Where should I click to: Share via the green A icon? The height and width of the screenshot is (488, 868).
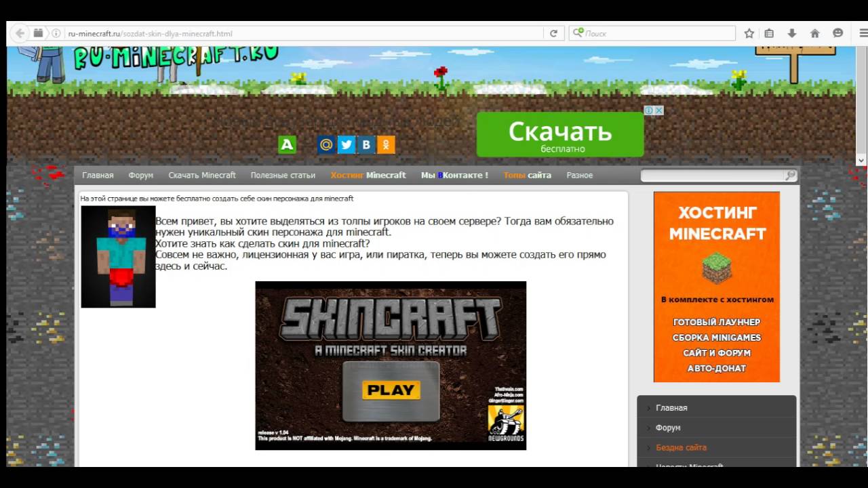(287, 144)
